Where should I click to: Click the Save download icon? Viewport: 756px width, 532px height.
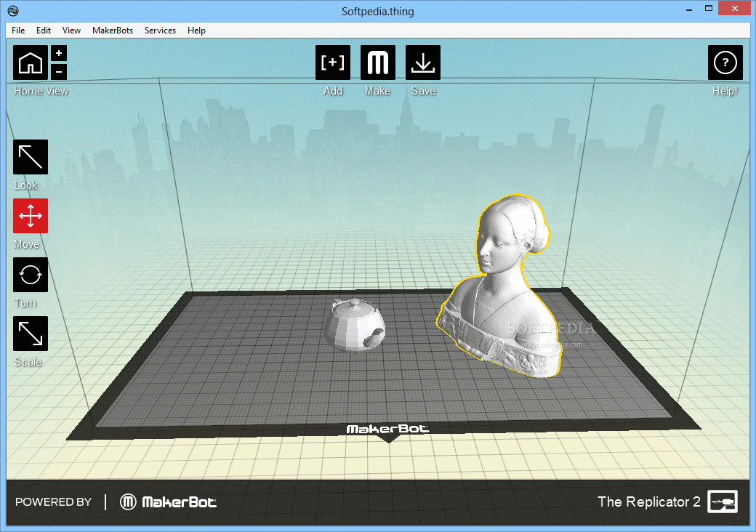423,63
